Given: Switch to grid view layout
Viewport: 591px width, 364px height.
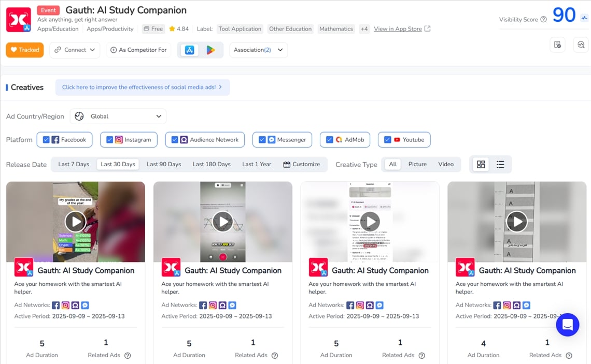Looking at the screenshot, I should (x=481, y=164).
